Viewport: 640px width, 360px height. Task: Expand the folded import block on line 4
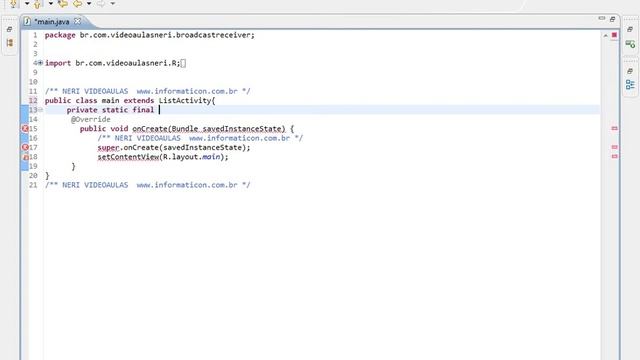(x=40, y=63)
